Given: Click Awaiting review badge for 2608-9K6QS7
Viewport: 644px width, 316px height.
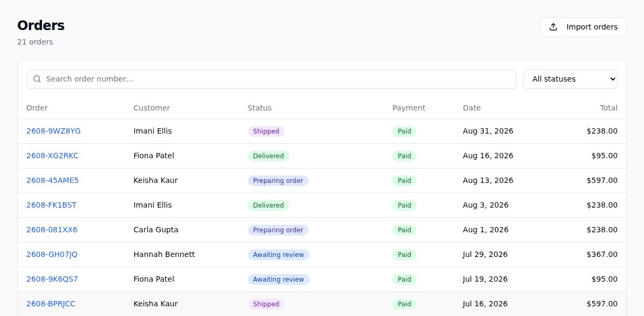Looking at the screenshot, I should 279,280.
